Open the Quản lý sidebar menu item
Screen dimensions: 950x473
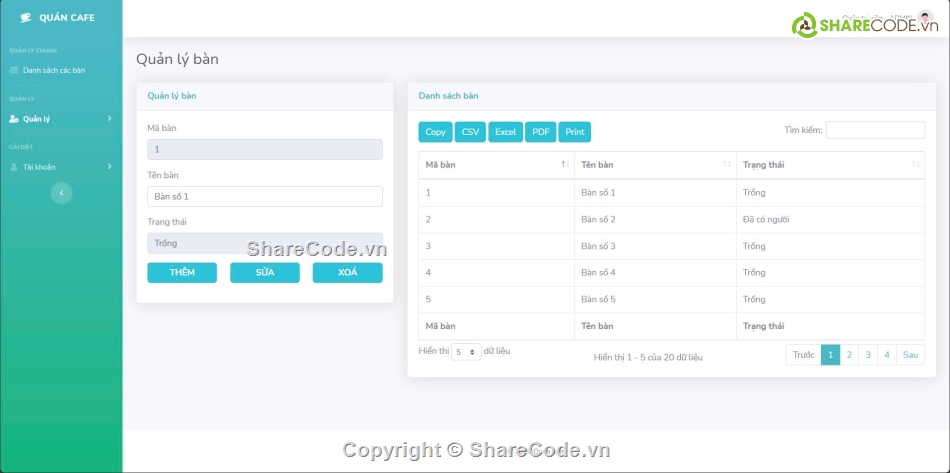(x=61, y=119)
